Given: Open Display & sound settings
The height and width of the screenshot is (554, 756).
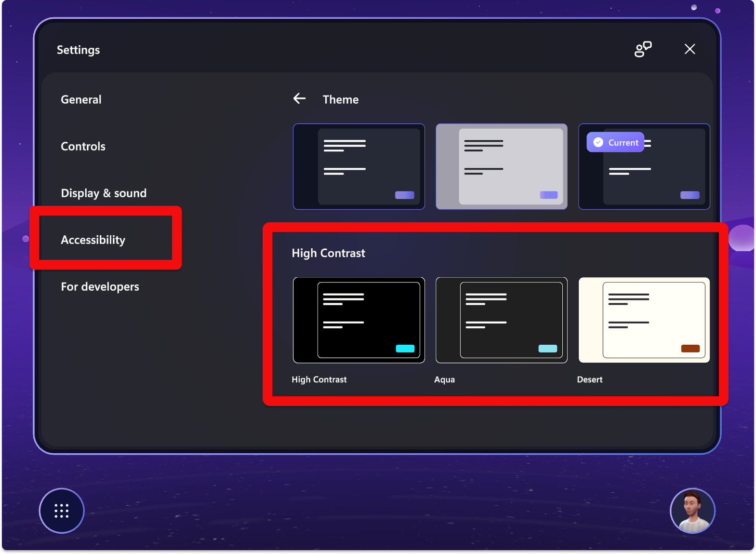Looking at the screenshot, I should coord(104,193).
